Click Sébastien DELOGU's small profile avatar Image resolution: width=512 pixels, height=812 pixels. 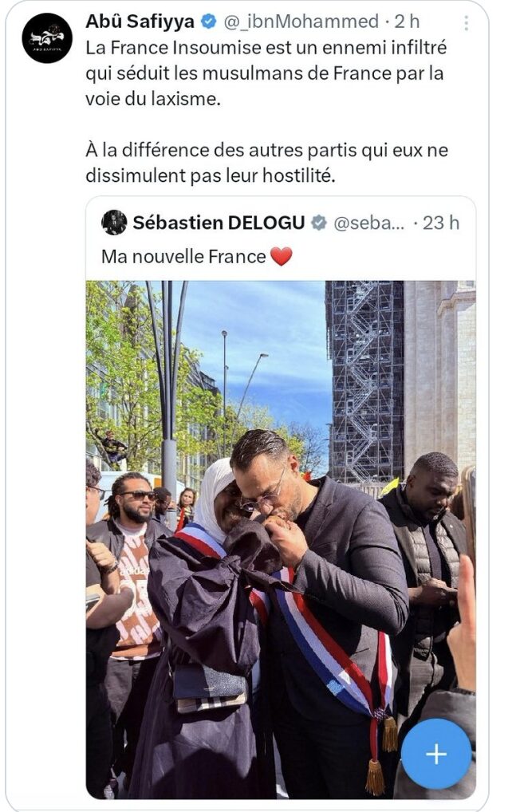point(114,223)
